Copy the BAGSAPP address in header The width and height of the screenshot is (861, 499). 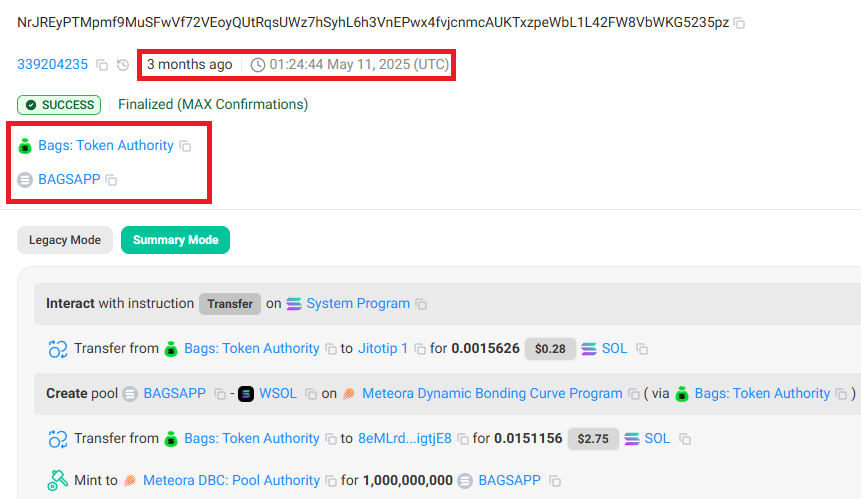tap(111, 180)
